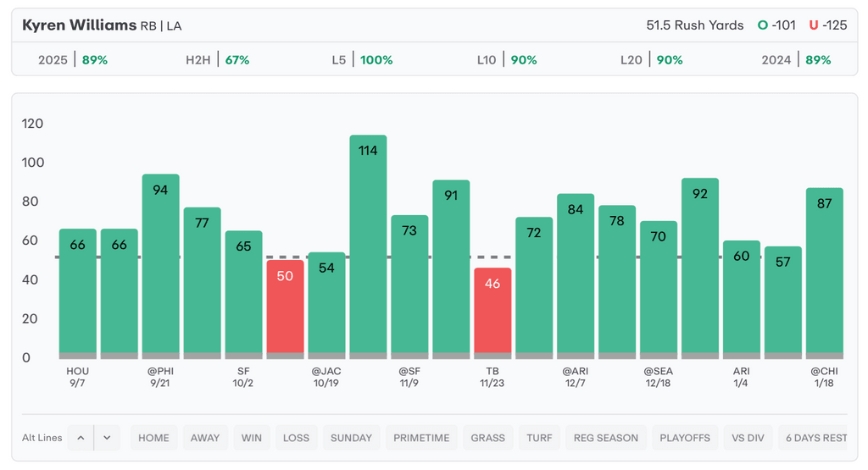The image size is (868, 470).
Task: Enable the WIN filter chip
Action: pos(252,438)
